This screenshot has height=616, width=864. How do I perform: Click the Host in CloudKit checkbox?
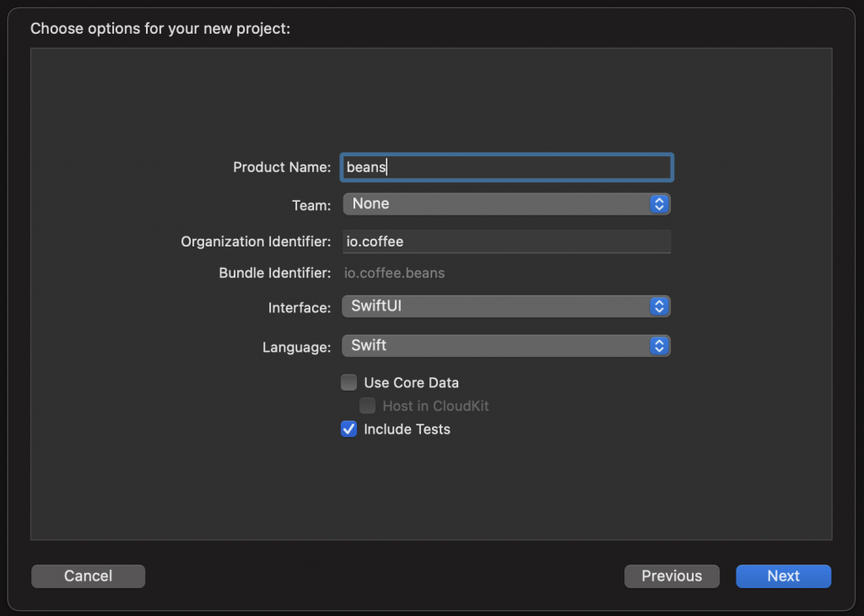point(368,406)
